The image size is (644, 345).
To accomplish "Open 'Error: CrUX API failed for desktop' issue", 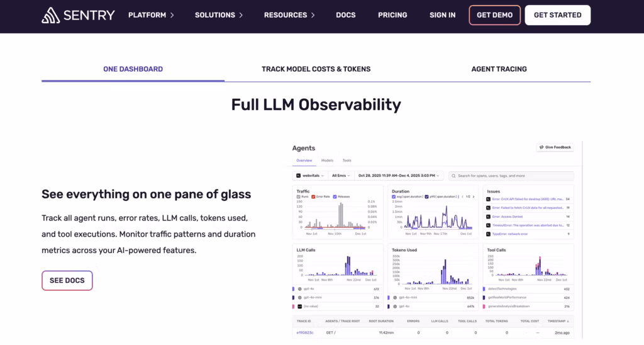I will point(528,199).
